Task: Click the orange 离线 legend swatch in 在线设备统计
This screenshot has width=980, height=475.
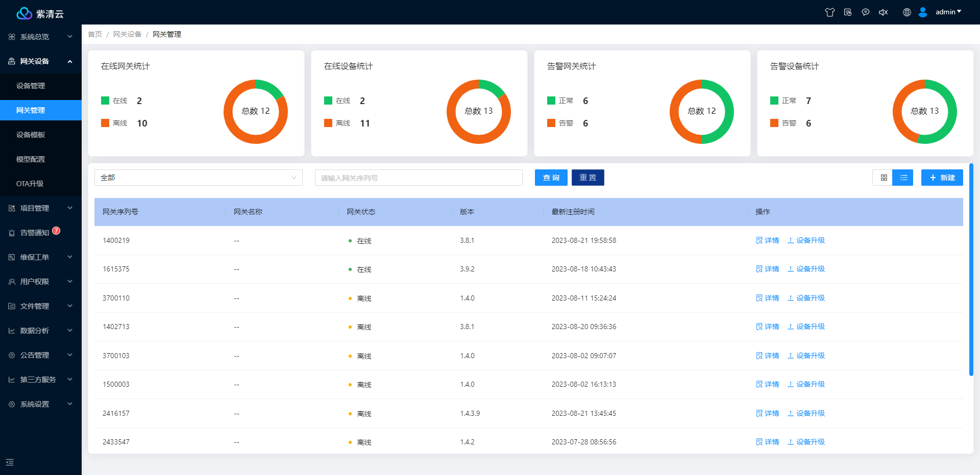Action: [328, 123]
